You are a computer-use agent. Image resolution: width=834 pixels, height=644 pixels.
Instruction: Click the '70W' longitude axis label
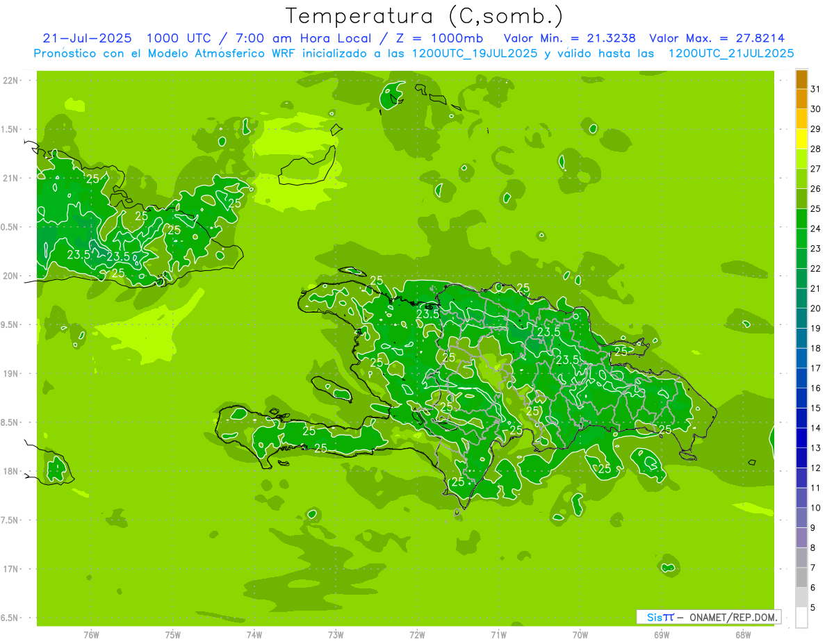(580, 635)
